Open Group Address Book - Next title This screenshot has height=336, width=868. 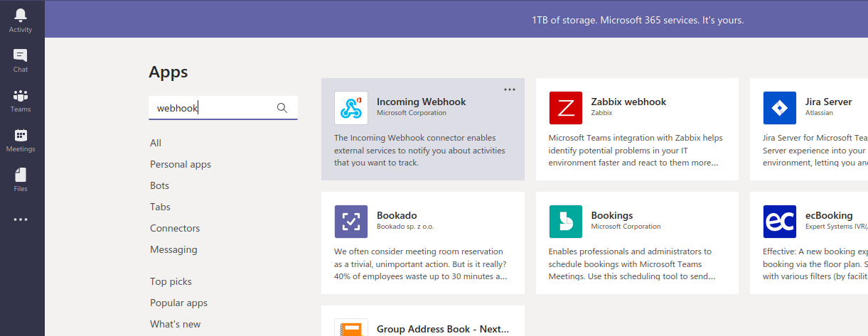tap(443, 329)
